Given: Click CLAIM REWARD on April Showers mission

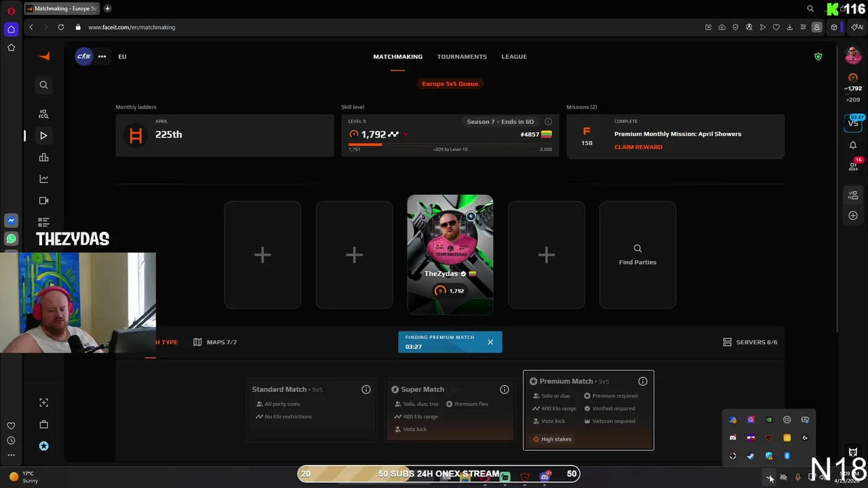Looking at the screenshot, I should tap(638, 147).
